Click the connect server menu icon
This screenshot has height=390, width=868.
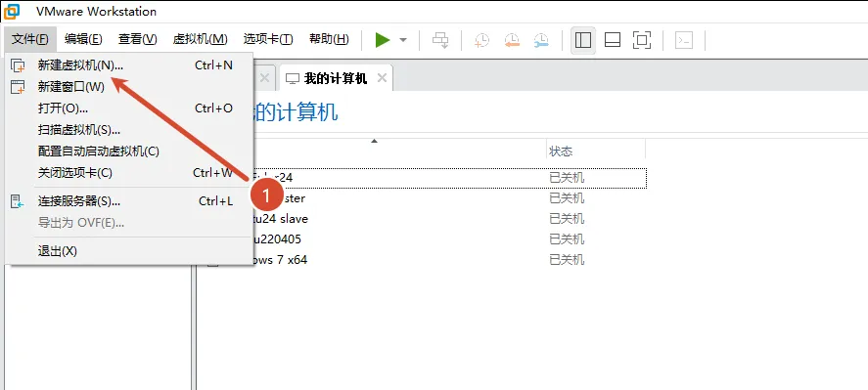(x=18, y=201)
